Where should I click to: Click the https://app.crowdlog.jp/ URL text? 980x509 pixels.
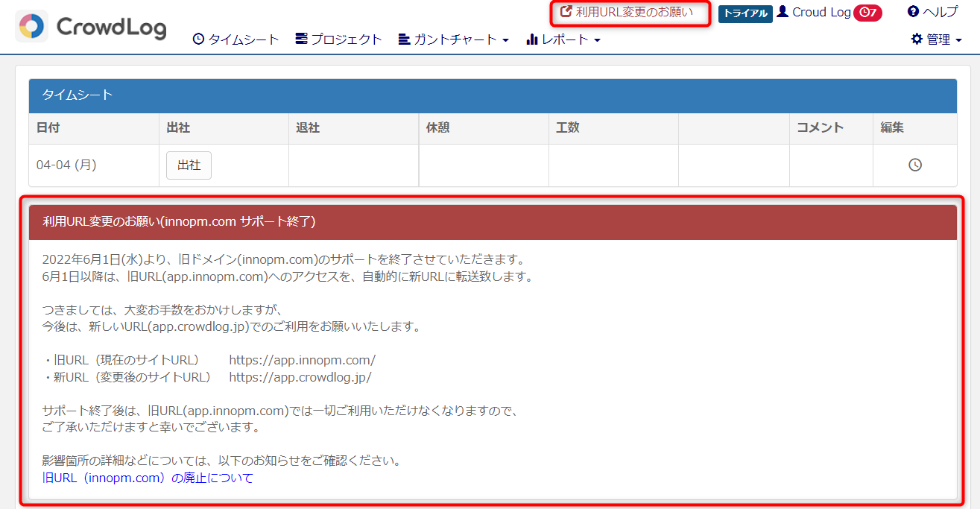coord(300,377)
